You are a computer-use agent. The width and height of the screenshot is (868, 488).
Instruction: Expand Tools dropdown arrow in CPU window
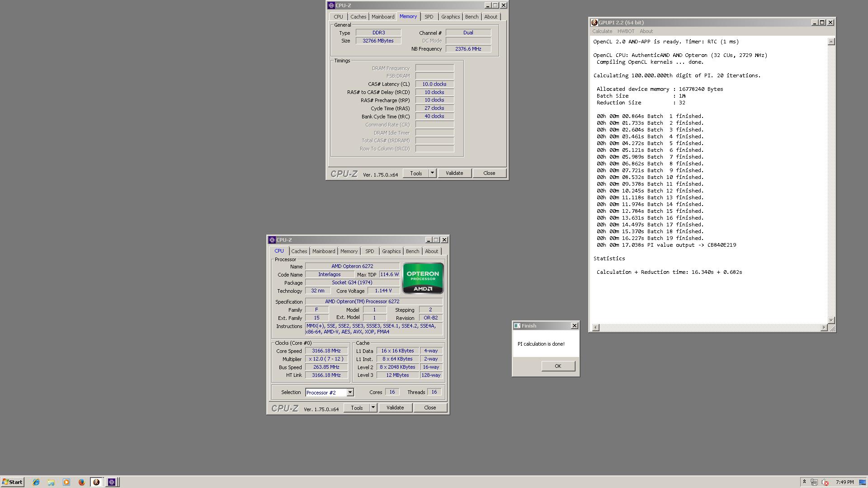(373, 408)
